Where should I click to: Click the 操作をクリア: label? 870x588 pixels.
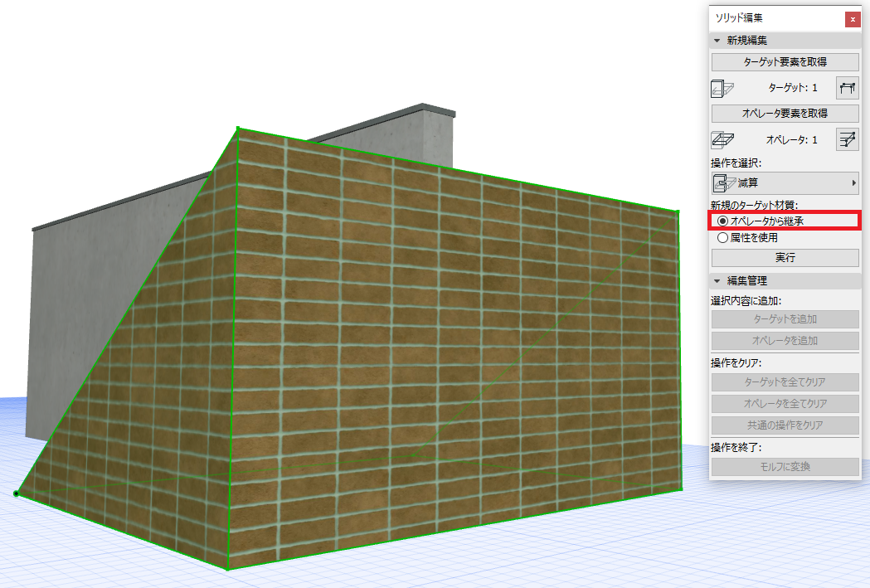tap(736, 362)
